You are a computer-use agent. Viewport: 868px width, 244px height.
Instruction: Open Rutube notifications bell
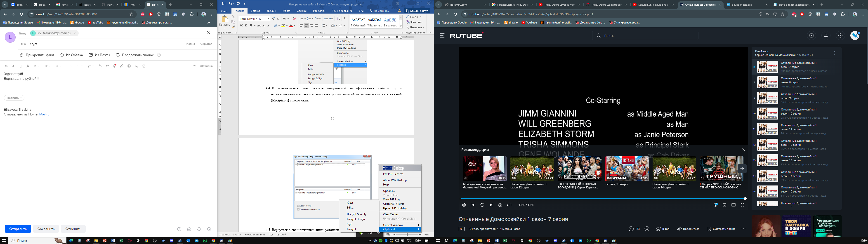[x=826, y=35]
